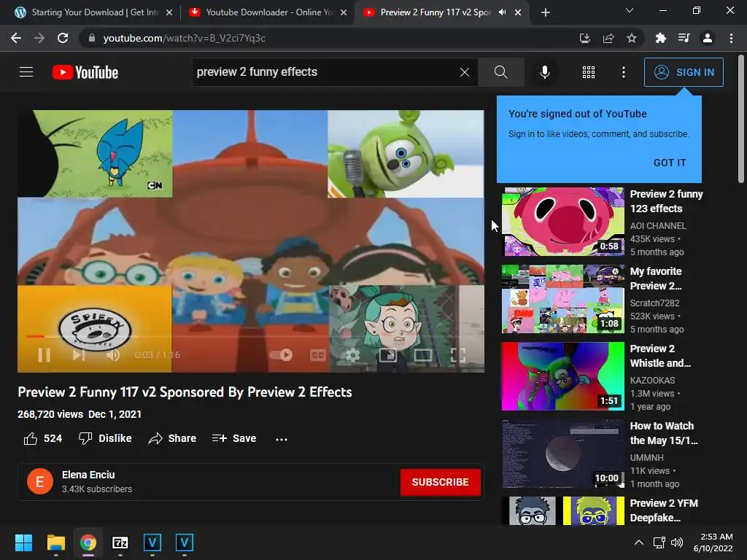Image resolution: width=747 pixels, height=560 pixels.
Task: Skip to the next video
Action: pyautogui.click(x=79, y=355)
